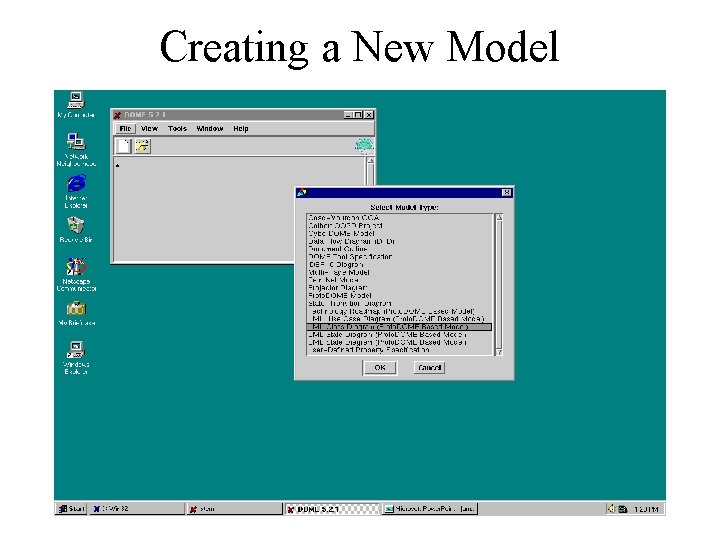This screenshot has width=720, height=540.
Task: Click the volume speaker icon in system tray
Action: click(611, 508)
